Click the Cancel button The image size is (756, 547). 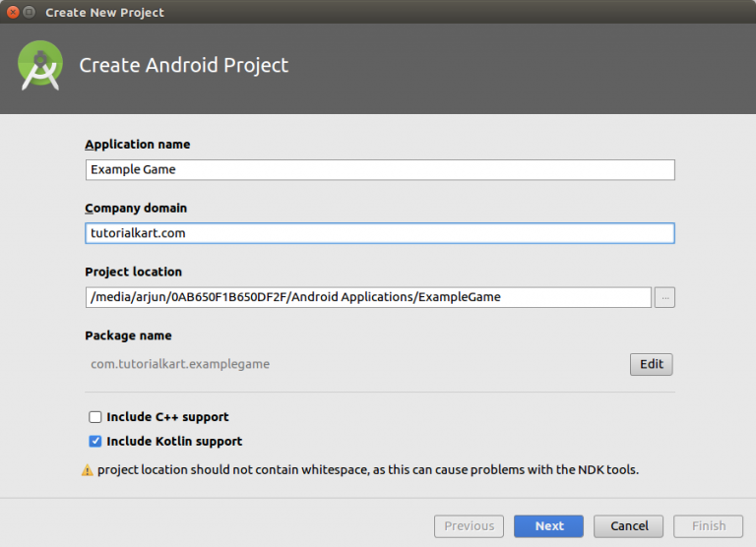coord(629,526)
